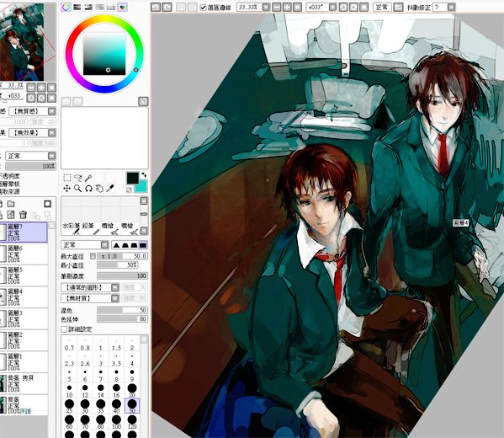
Task: Create a new layer folder
Action: [x=11, y=204]
